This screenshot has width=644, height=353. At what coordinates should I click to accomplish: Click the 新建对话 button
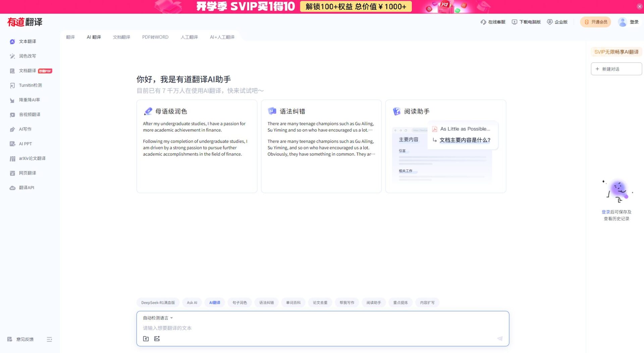(x=616, y=69)
